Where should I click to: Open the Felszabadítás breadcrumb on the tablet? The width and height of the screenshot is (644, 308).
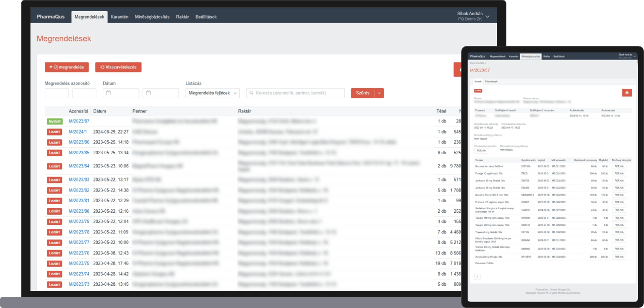477,63
